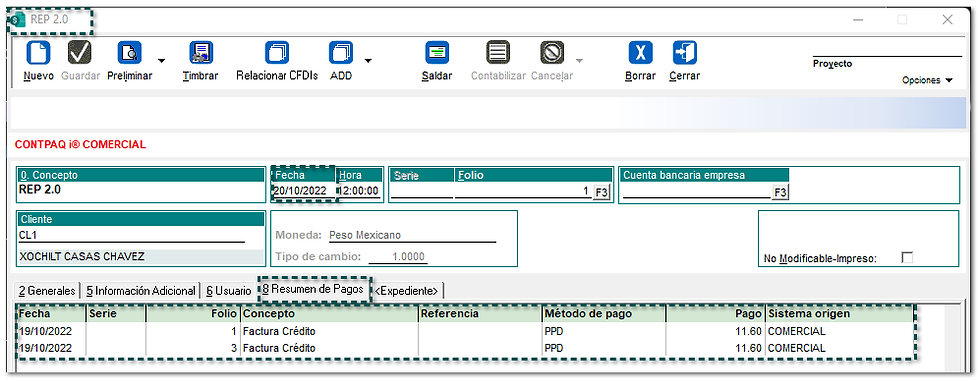Open the Expediente tab
980x381 pixels.
406,291
